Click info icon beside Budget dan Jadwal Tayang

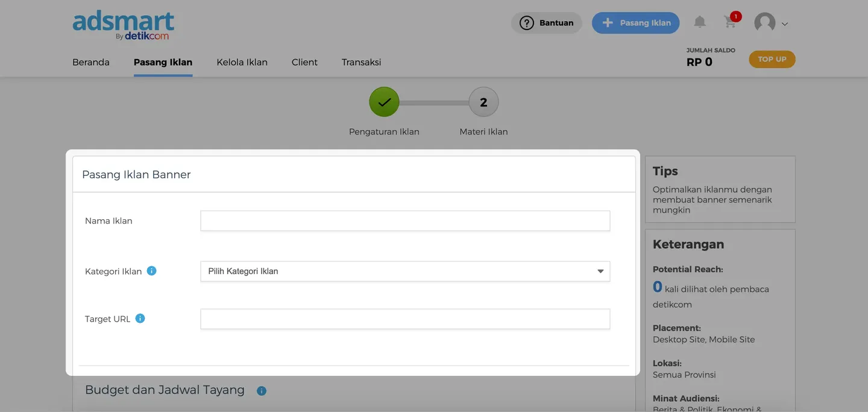coord(261,391)
